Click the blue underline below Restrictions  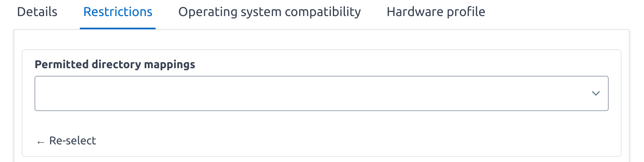click(x=117, y=28)
